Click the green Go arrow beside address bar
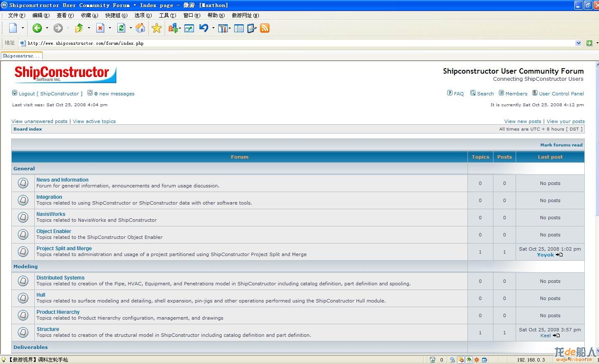 589,43
